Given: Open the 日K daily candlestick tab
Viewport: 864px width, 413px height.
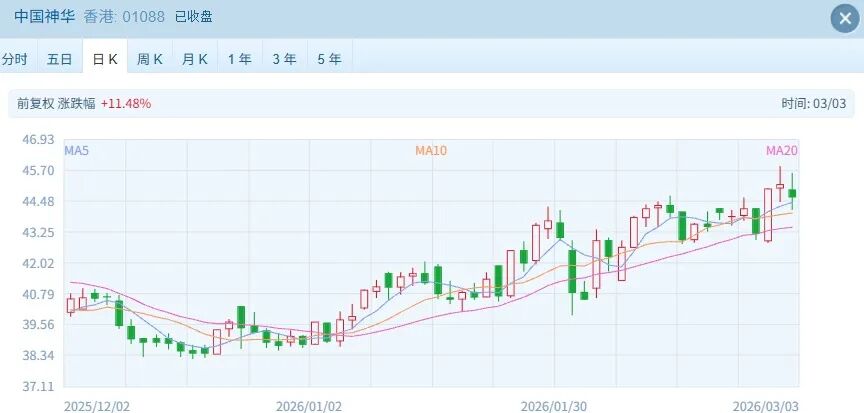Looking at the screenshot, I should point(105,59).
